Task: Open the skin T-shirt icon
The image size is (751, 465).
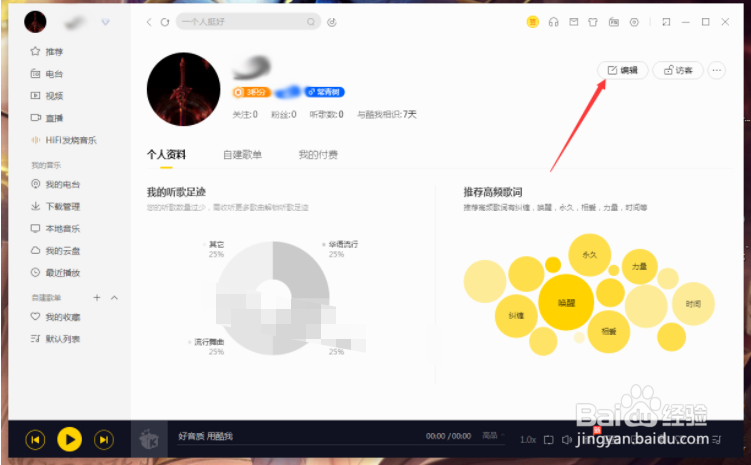Action: click(x=593, y=22)
